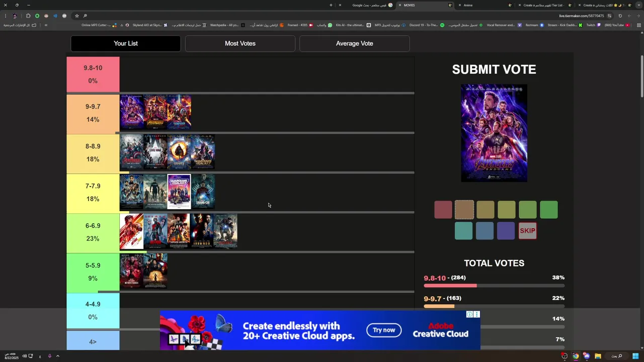
Task: Select the last poster in the 6-6.9 tier
Action: (225, 231)
